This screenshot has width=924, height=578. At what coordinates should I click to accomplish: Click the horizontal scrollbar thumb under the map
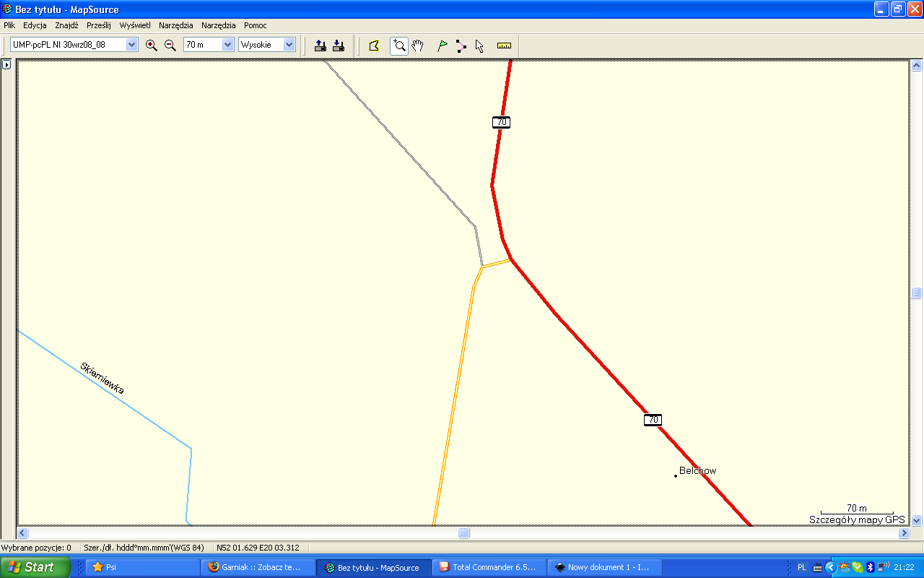tap(463, 533)
